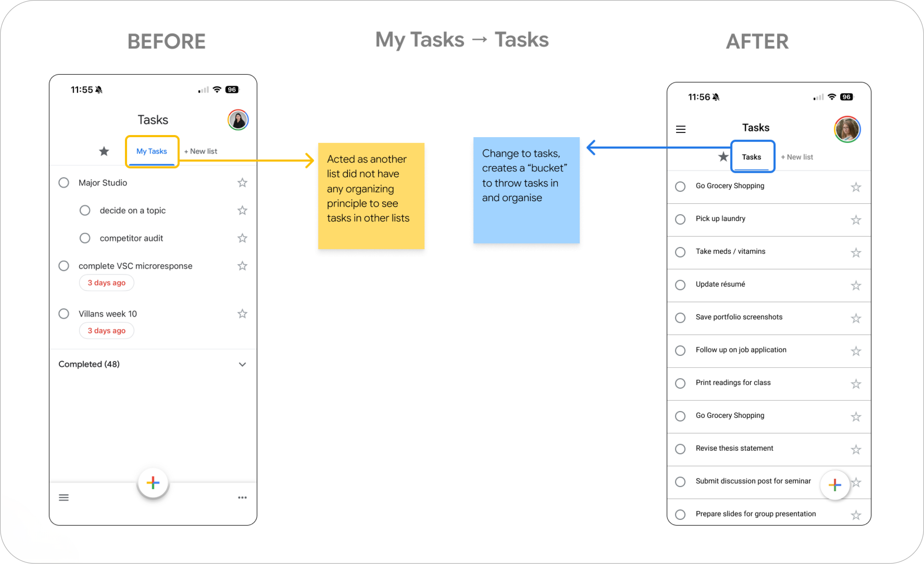924x564 pixels.
Task: Open the Starred tab in the BEFORE phone
Action: click(104, 151)
